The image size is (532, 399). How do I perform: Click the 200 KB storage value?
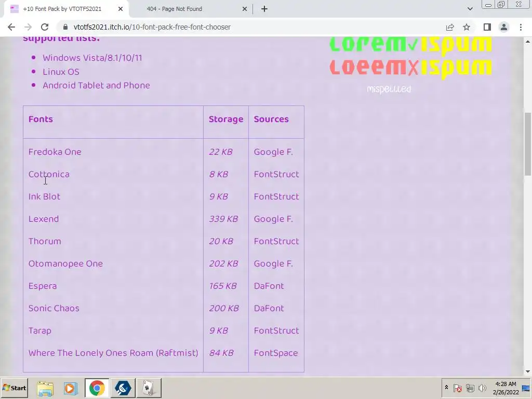[224, 308]
